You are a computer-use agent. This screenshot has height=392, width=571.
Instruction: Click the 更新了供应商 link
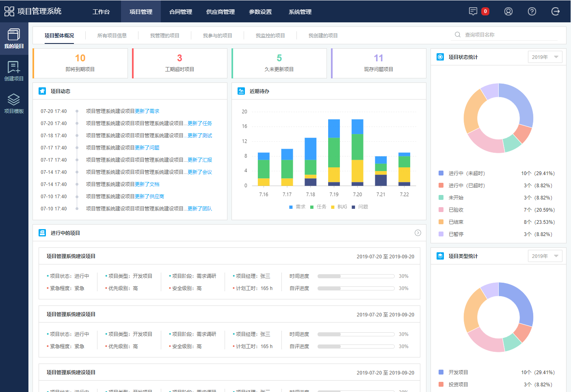(x=149, y=196)
